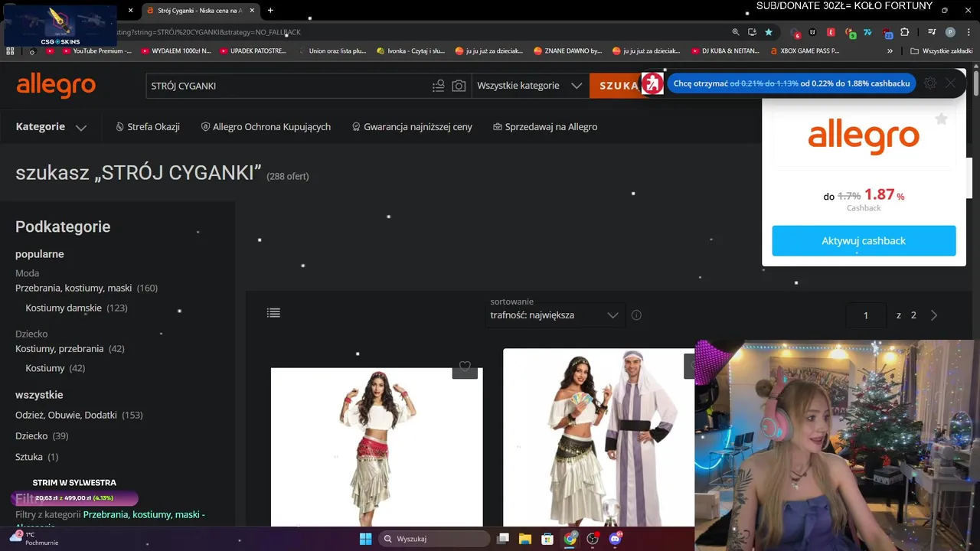Viewport: 980px width, 551px height.
Task: Go to next results page arrow
Action: (x=934, y=315)
